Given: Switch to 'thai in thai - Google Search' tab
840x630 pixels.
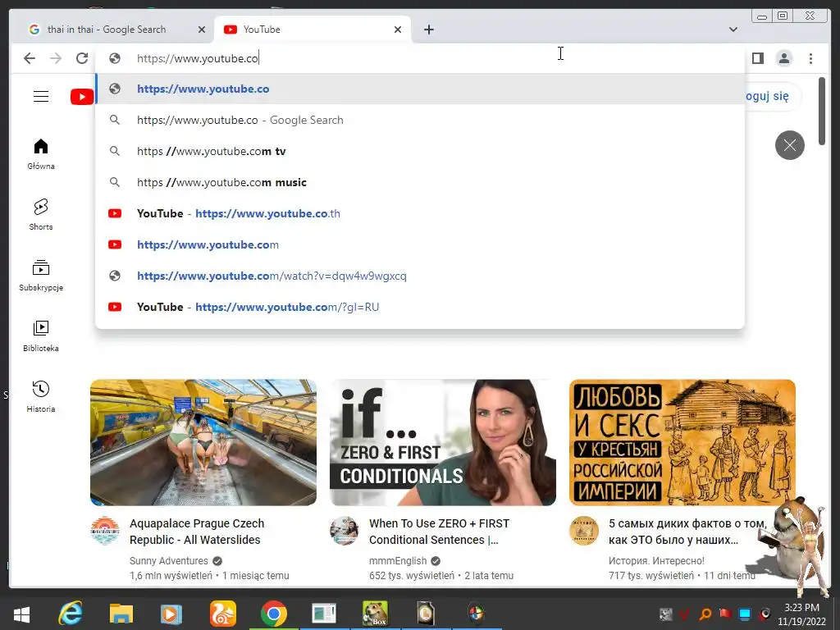Looking at the screenshot, I should (x=116, y=30).
